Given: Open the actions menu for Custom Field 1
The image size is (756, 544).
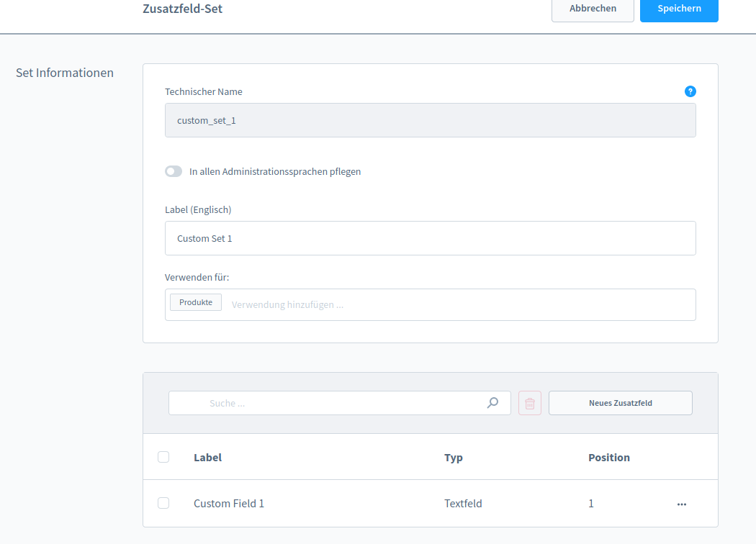Looking at the screenshot, I should [681, 504].
